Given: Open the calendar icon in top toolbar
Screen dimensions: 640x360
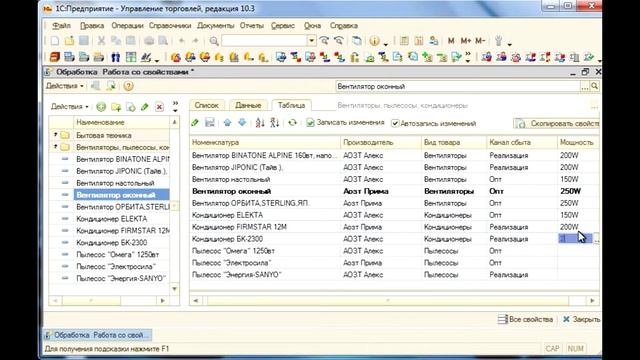Looking at the screenshot, I should click(419, 41).
